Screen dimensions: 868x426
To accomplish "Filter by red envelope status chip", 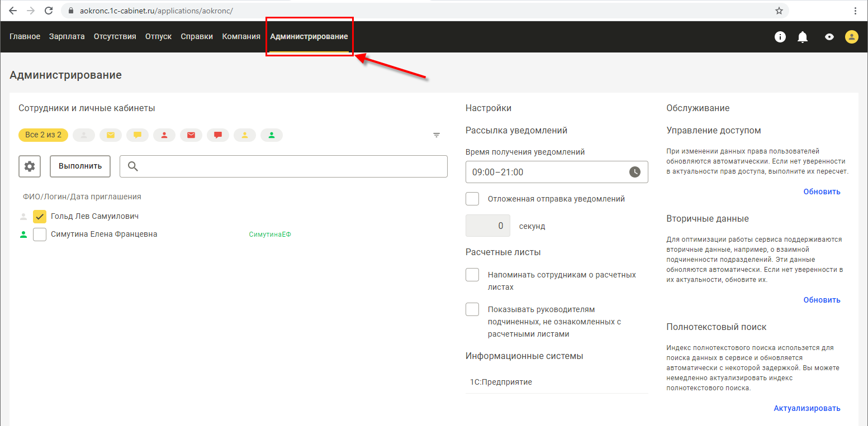I will [x=191, y=135].
